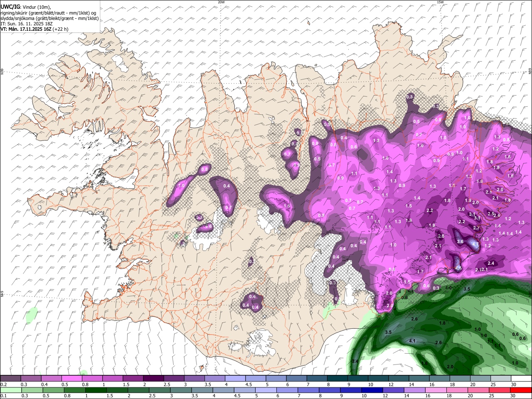Click the snow legend swatch labeled 0.2
The height and width of the screenshot is (399, 532).
pos(11,379)
